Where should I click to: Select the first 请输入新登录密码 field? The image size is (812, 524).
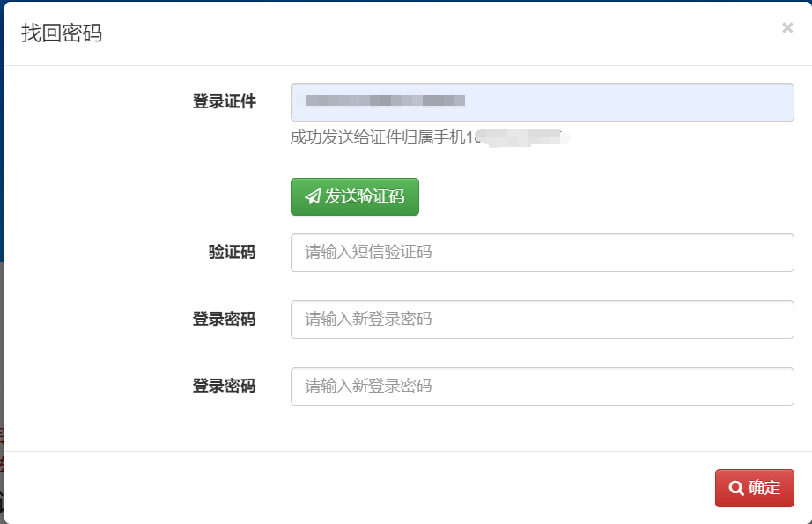coord(543,320)
